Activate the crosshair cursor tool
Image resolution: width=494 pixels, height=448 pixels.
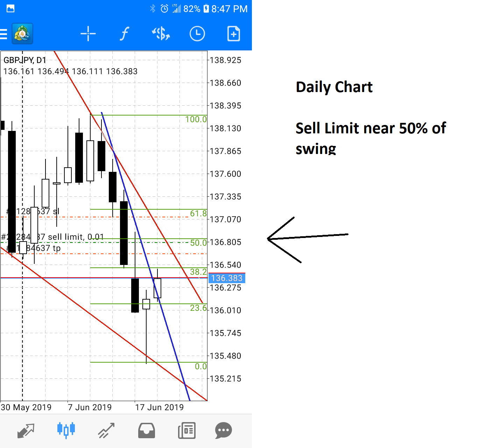tap(88, 34)
